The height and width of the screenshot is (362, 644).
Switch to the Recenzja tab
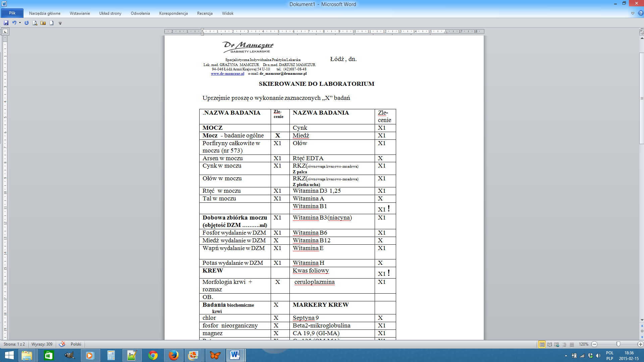pos(205,13)
